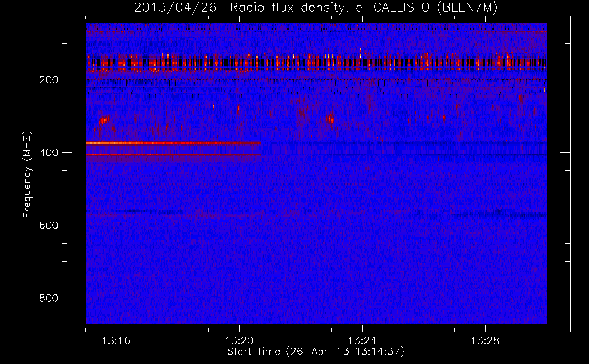
Task: Click the 13:20 time tick label
Action: click(x=239, y=341)
